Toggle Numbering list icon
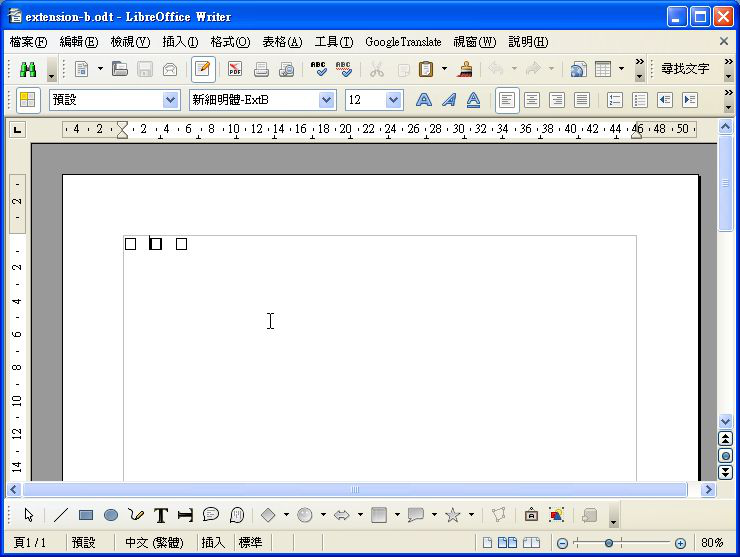740x557 pixels. (x=615, y=100)
